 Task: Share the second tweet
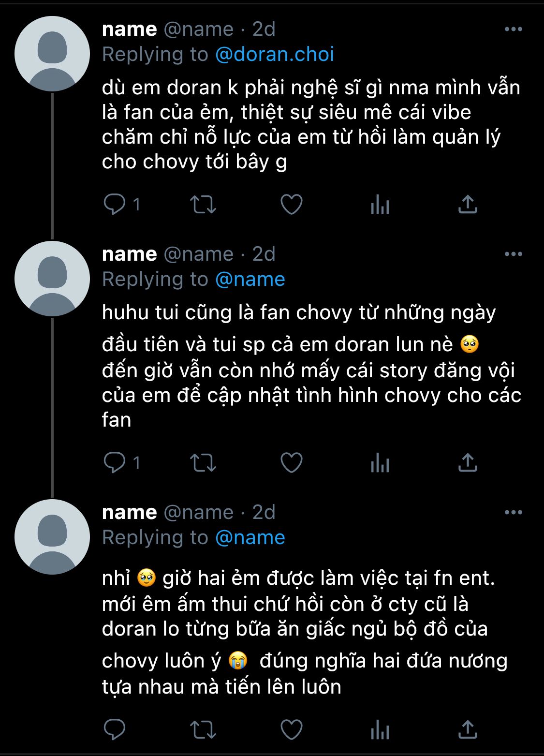[x=468, y=462]
